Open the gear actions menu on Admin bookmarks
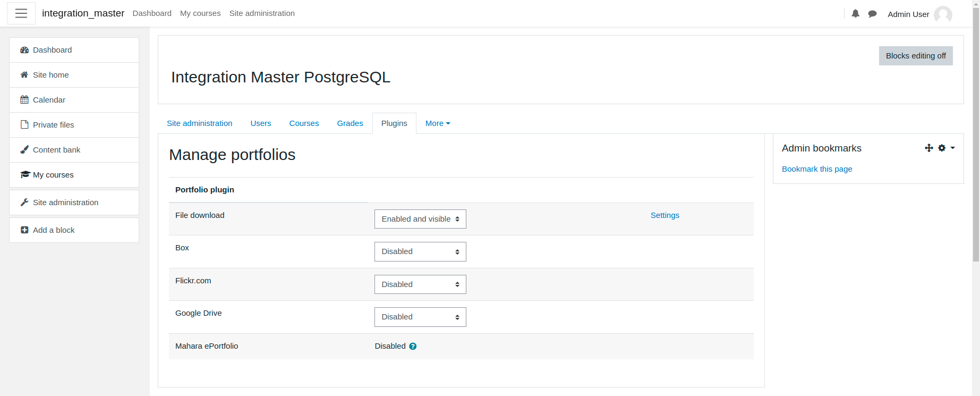 click(x=942, y=148)
